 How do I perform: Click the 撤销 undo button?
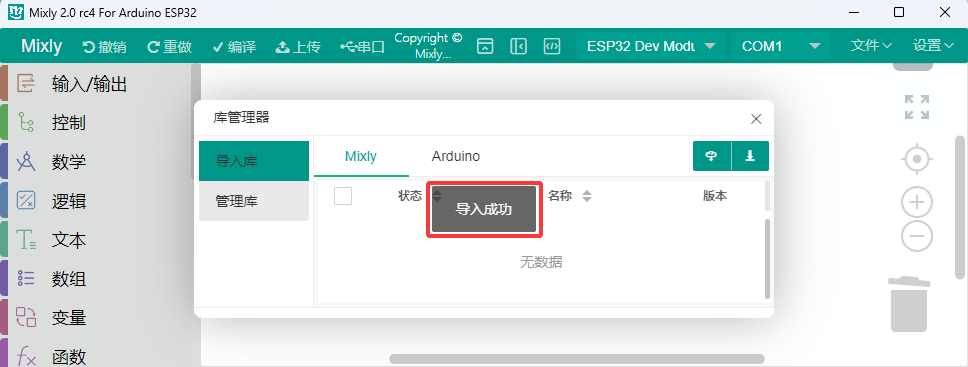tap(104, 46)
